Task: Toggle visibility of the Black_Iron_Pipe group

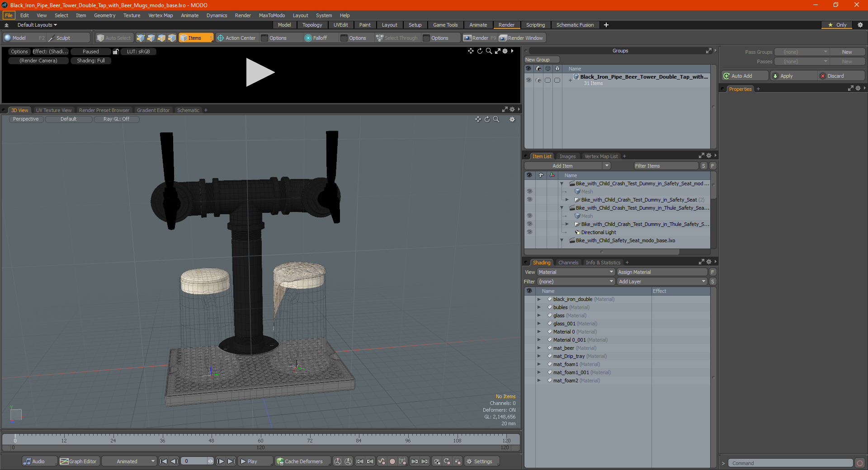Action: [528, 80]
